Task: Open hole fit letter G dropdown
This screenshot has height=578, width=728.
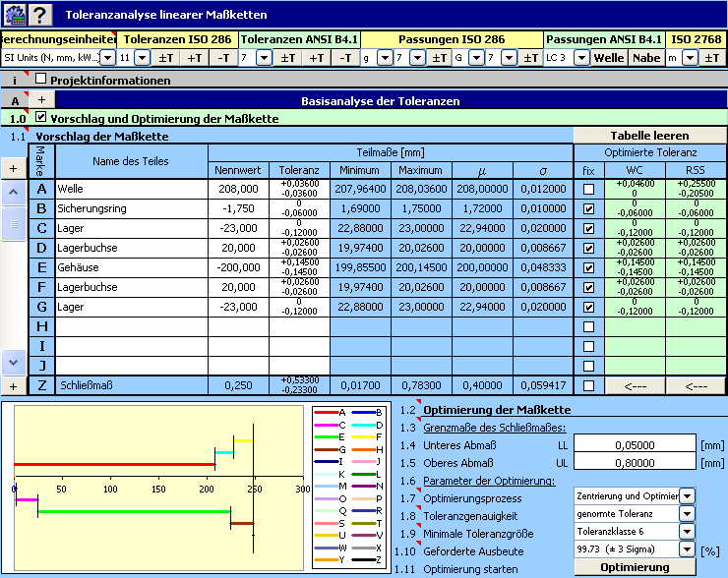Action: pyautogui.click(x=476, y=58)
